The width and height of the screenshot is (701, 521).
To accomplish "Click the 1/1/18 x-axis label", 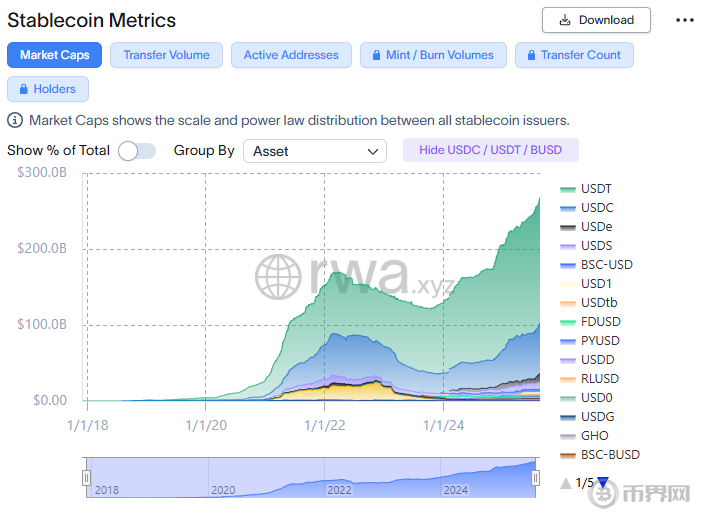I will pos(88,425).
